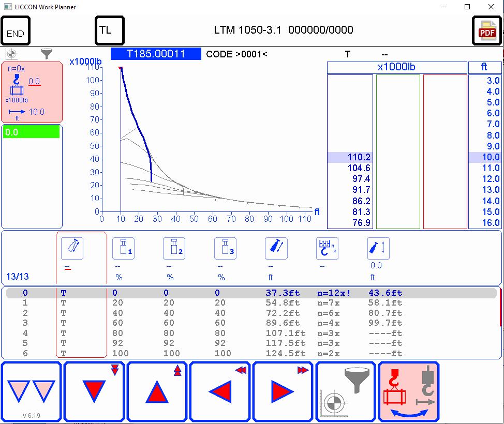Image resolution: width=504 pixels, height=424 pixels.
Task: Select the boom mode column icon
Action: (72, 248)
